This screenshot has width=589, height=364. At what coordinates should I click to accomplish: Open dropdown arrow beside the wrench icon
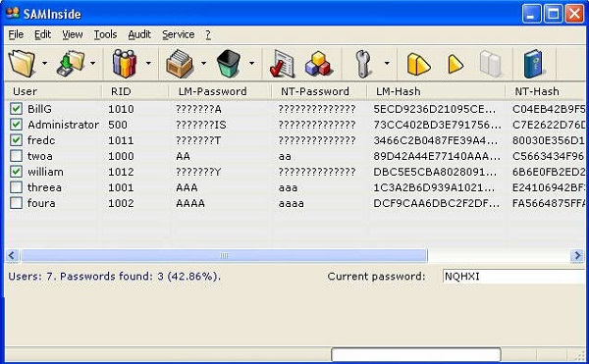click(x=387, y=63)
